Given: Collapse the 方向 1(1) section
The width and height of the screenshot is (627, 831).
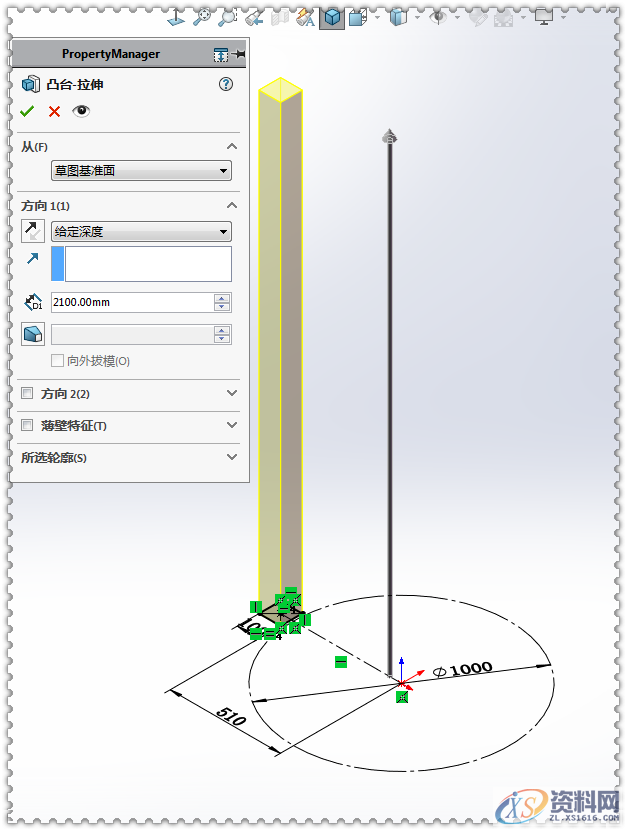Looking at the screenshot, I should [x=232, y=205].
